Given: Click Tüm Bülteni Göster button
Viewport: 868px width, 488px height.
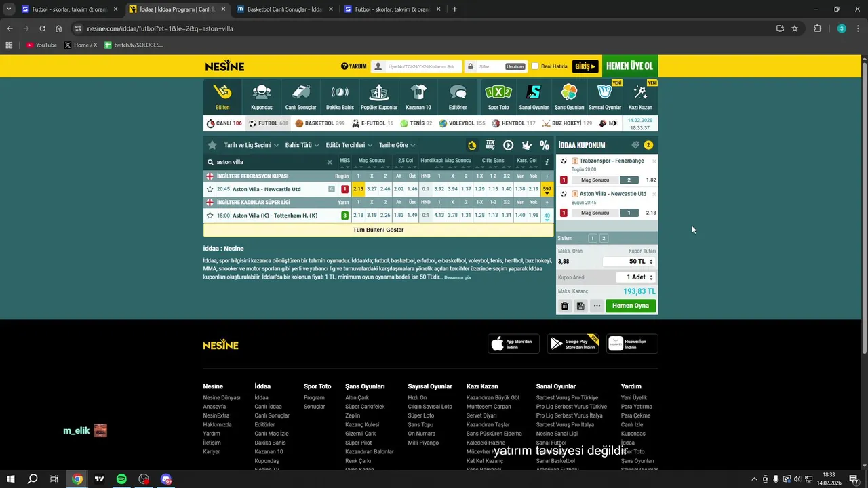Looking at the screenshot, I should tap(378, 230).
